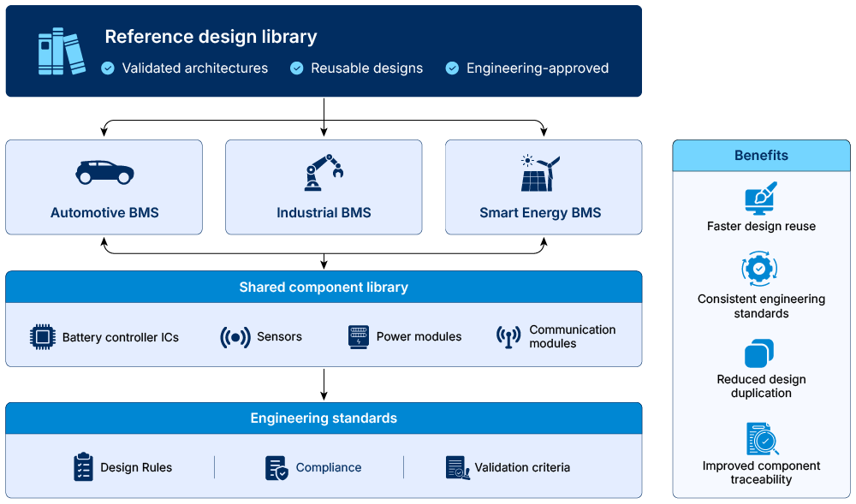856x504 pixels.
Task: Click the checkmark icon beside Reusable designs
Action: click(x=296, y=68)
